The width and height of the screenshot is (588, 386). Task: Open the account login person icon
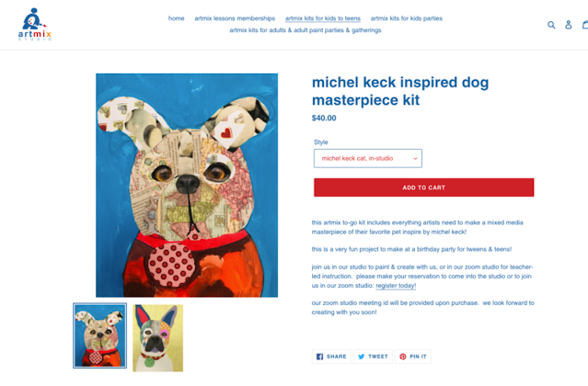pos(569,25)
